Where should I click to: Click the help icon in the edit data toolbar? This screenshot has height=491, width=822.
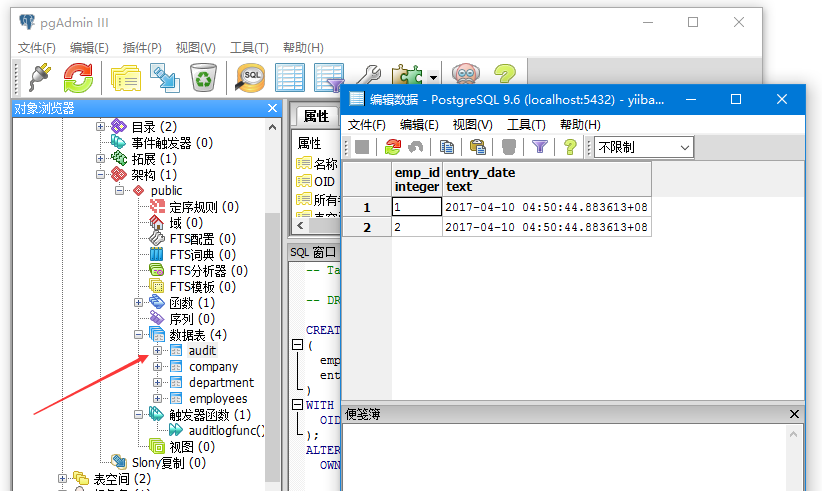coord(570,147)
